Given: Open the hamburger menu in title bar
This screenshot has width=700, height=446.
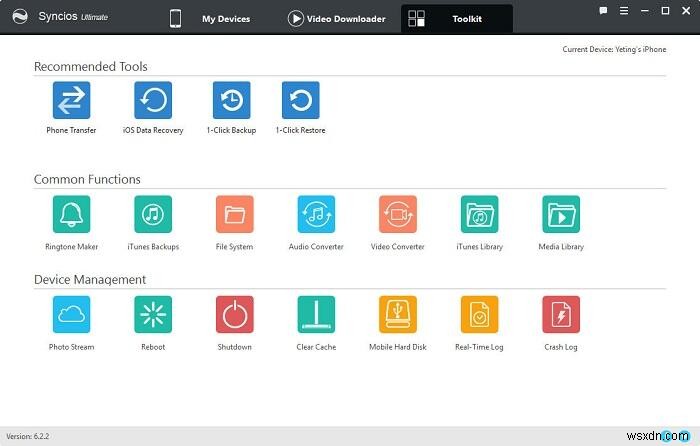Looking at the screenshot, I should (624, 11).
